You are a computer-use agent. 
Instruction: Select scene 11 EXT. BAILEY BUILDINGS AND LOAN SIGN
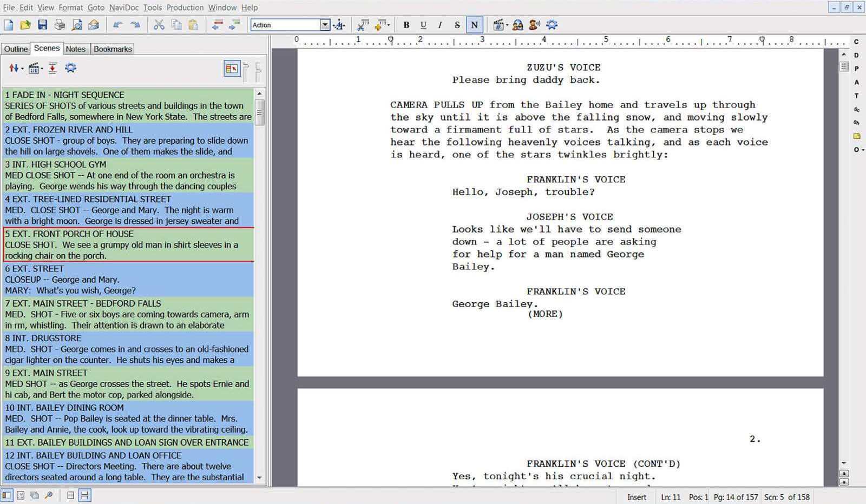click(x=129, y=442)
